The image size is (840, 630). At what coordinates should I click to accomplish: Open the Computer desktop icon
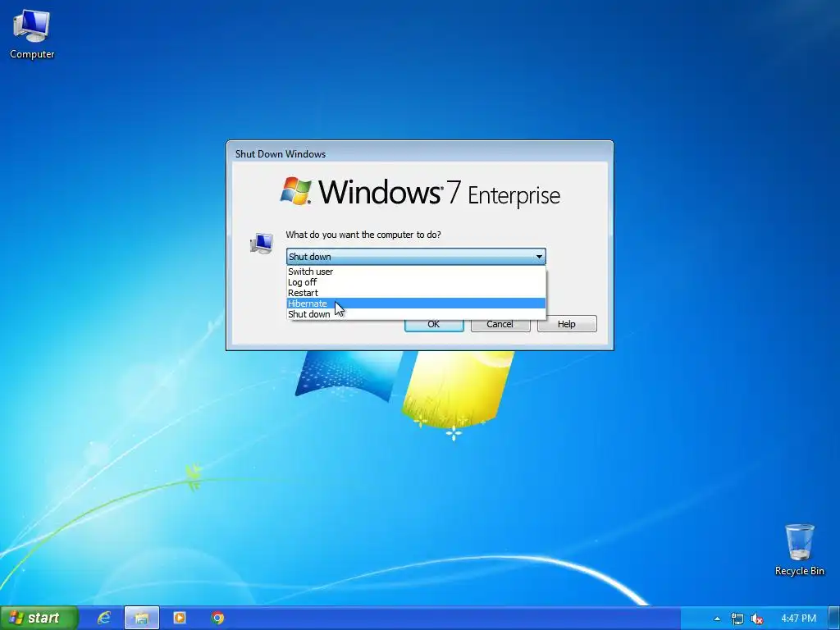point(32,34)
